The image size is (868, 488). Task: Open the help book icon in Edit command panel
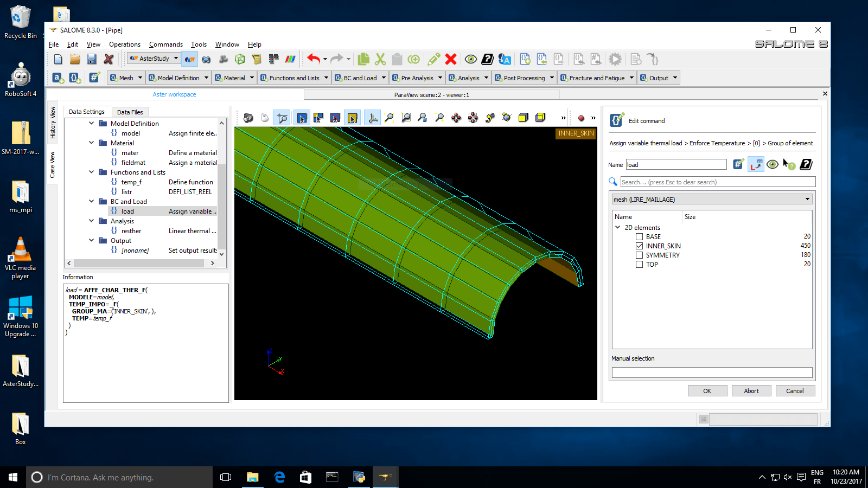coord(806,164)
